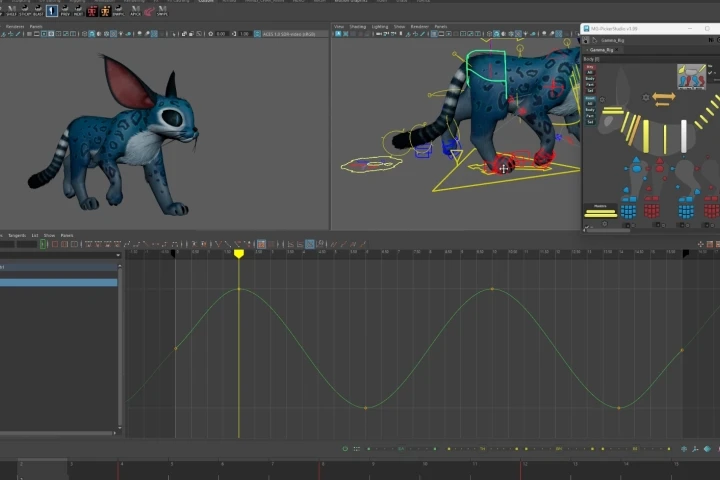
Task: Open the Panels menu in Graph Editor
Action: (x=67, y=235)
